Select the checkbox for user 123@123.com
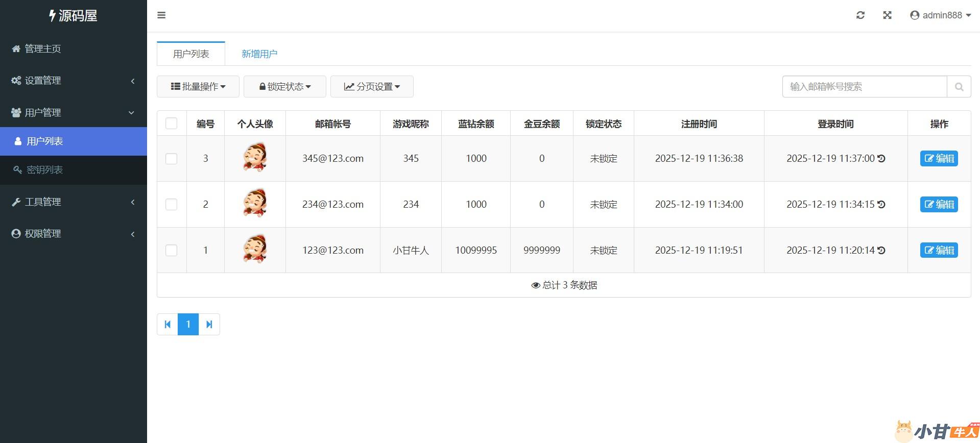This screenshot has width=980, height=443. [x=172, y=251]
